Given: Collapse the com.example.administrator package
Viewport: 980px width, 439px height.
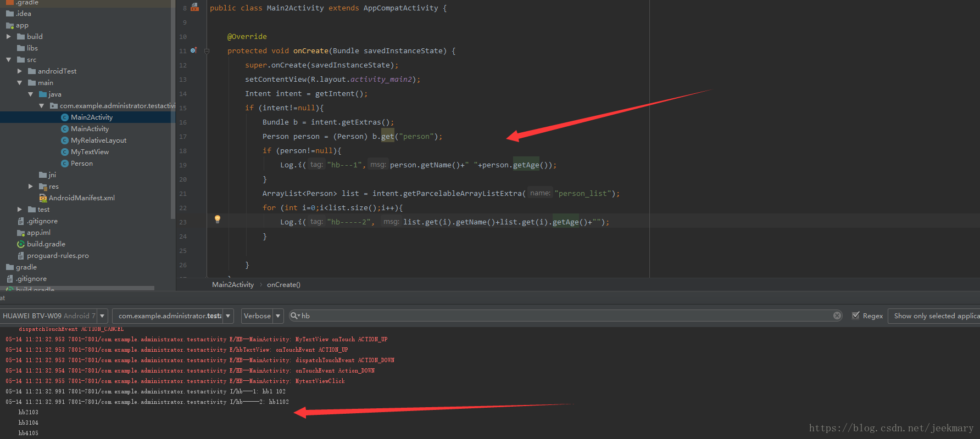Looking at the screenshot, I should pyautogui.click(x=41, y=106).
